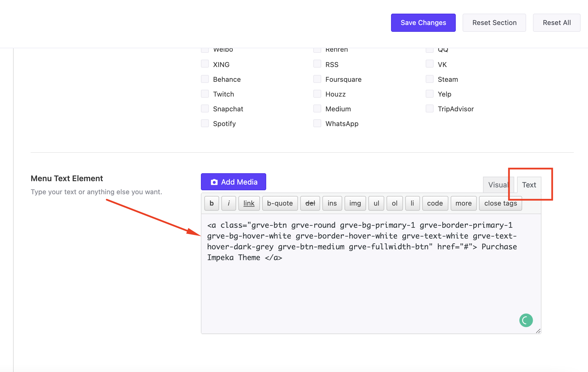The width and height of the screenshot is (588, 372).
Task: Click the Add Media button
Action: point(233,182)
